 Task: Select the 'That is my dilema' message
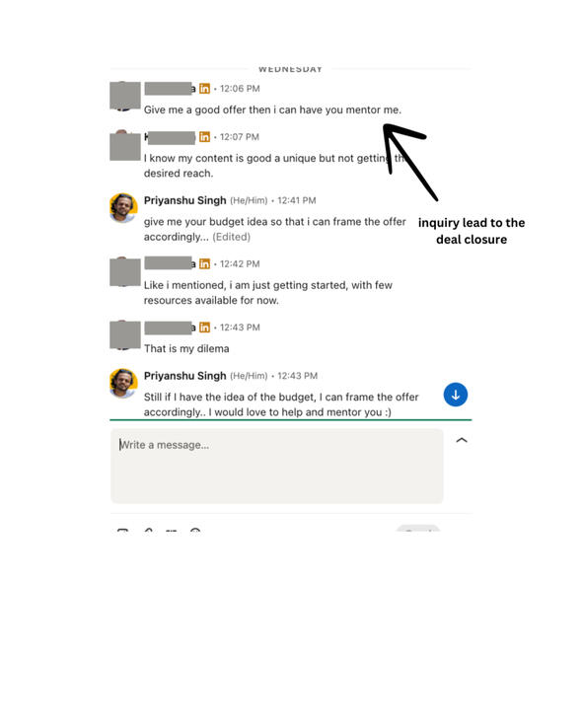pyautogui.click(x=186, y=348)
